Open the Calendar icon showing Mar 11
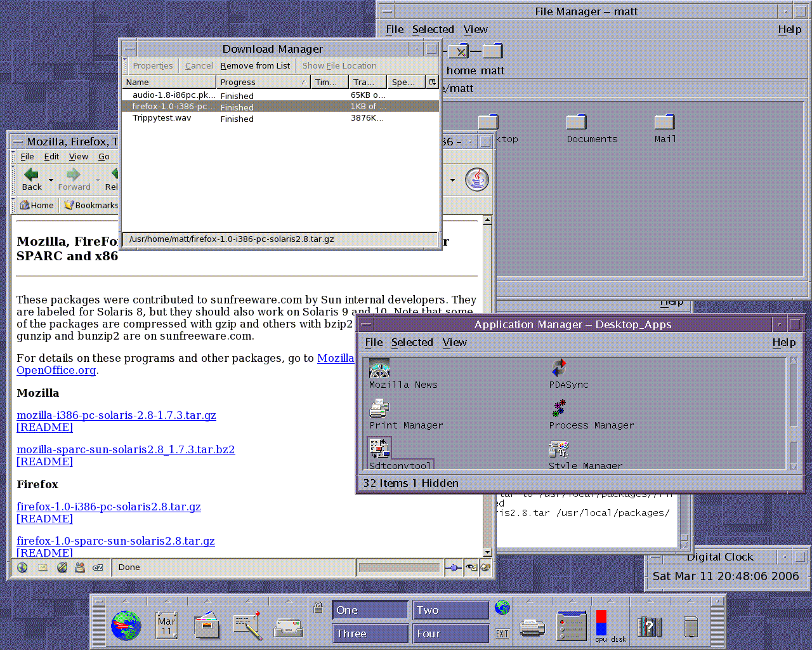 (x=166, y=626)
